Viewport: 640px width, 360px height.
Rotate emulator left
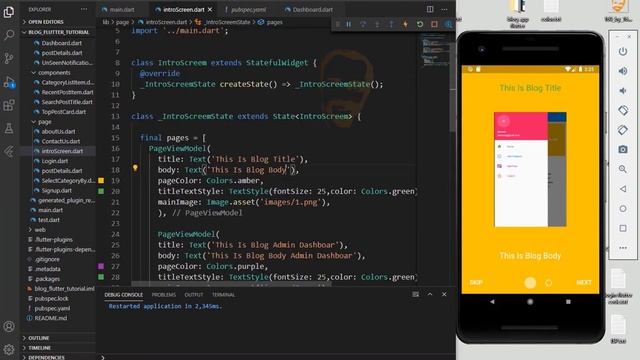click(622, 110)
